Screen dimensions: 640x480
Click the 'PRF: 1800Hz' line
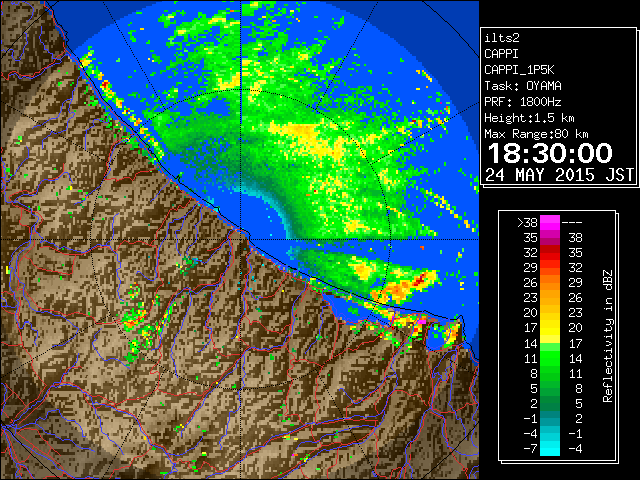coord(522,102)
